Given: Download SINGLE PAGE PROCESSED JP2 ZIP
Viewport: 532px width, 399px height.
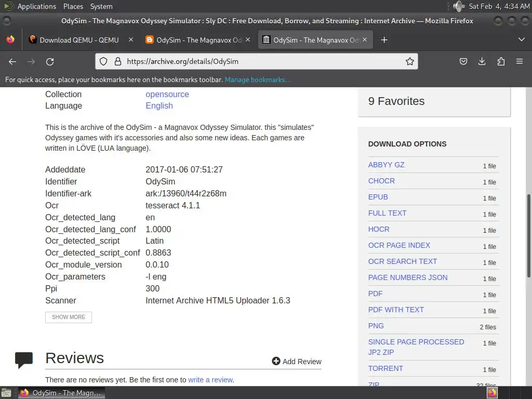Looking at the screenshot, I should [x=416, y=347].
